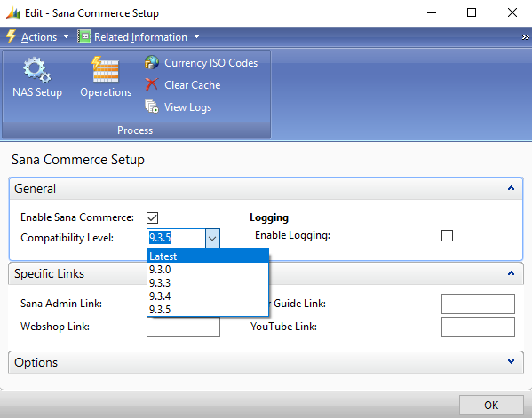
Task: Open the View Logs icon
Action: point(152,106)
